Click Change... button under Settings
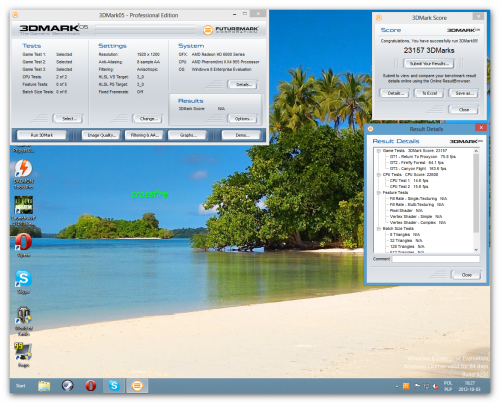 point(147,119)
